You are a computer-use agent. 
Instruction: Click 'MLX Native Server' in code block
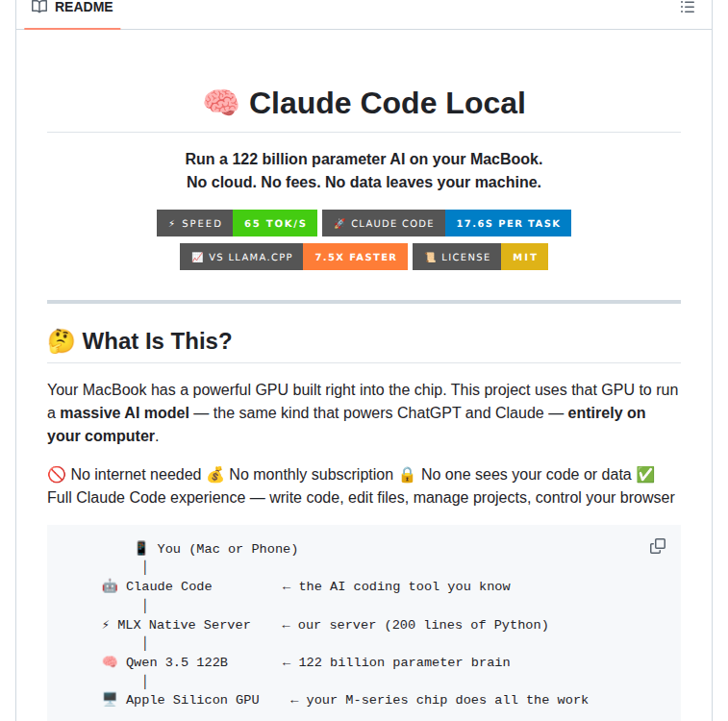184,625
